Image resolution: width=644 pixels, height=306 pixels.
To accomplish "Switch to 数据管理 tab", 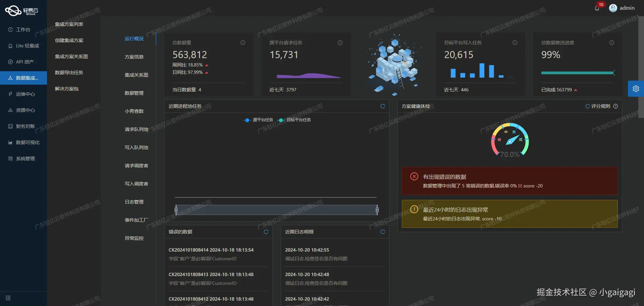I will (x=134, y=93).
